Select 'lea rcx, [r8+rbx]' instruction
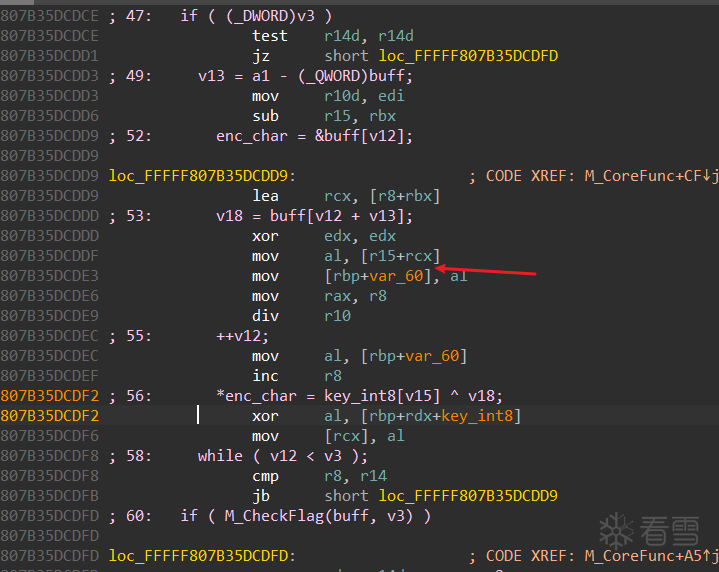 coord(346,196)
